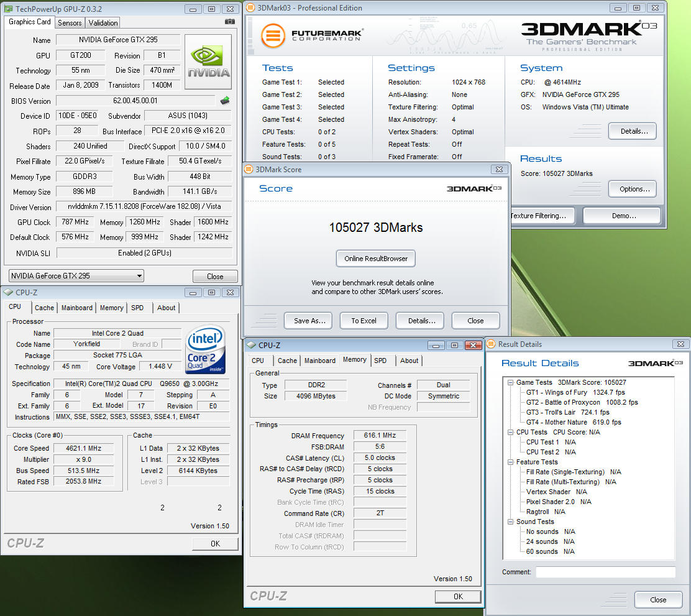The width and height of the screenshot is (691, 616).
Task: Click the NVIDIA logo in GPU-Z
Action: coord(208,62)
